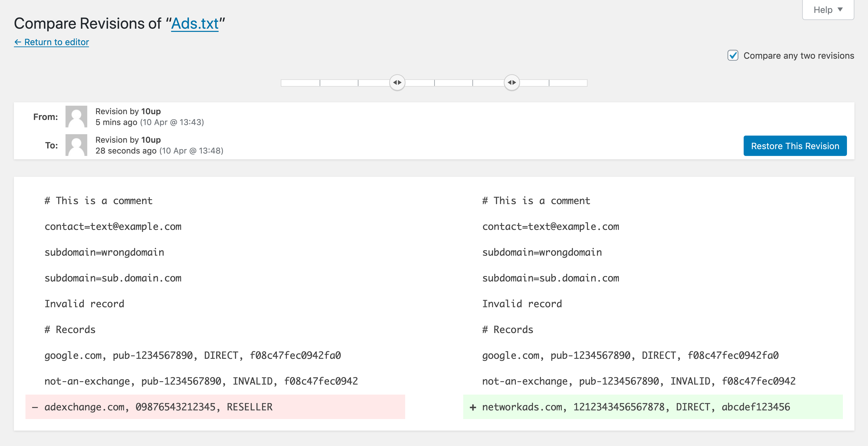The image size is (868, 446).
Task: Click the minus icon on removed line
Action: (35, 407)
